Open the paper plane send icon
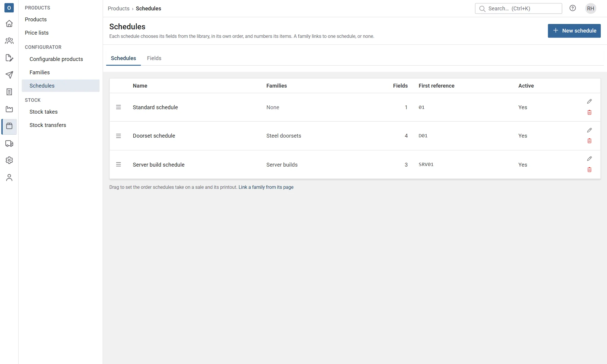This screenshot has height=364, width=607. tap(9, 75)
